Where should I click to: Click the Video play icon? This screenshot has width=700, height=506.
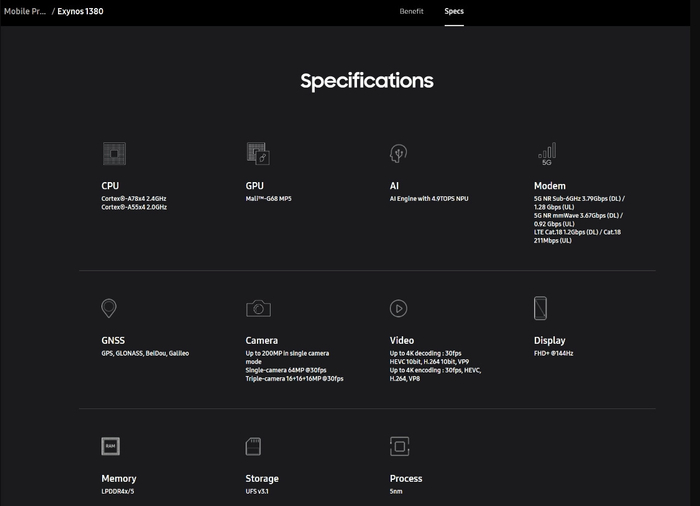[x=398, y=308]
